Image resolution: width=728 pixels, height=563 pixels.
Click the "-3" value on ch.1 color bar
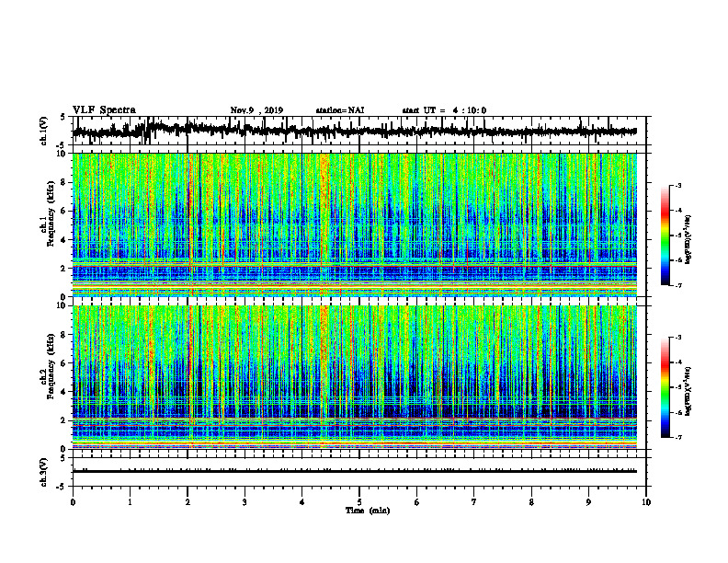pos(677,186)
